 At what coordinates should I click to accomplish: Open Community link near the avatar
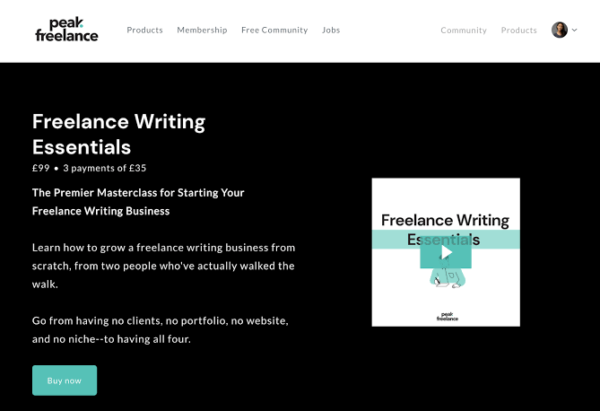(x=463, y=30)
